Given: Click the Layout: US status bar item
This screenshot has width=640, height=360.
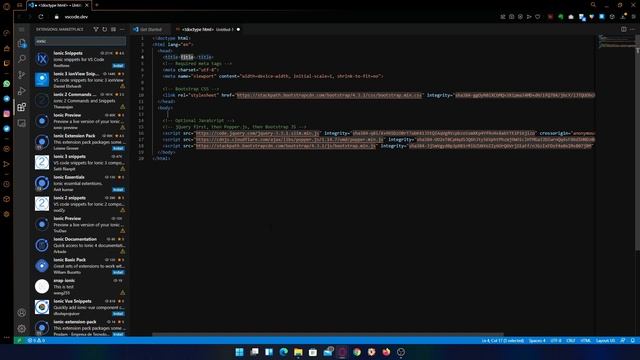Looking at the screenshot, I should point(605,340).
